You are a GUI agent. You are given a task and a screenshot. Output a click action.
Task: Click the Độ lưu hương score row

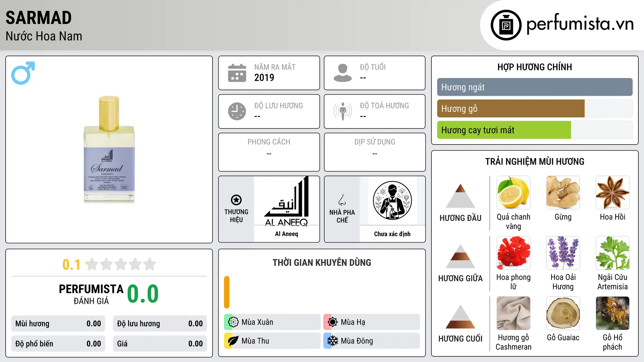click(x=160, y=324)
